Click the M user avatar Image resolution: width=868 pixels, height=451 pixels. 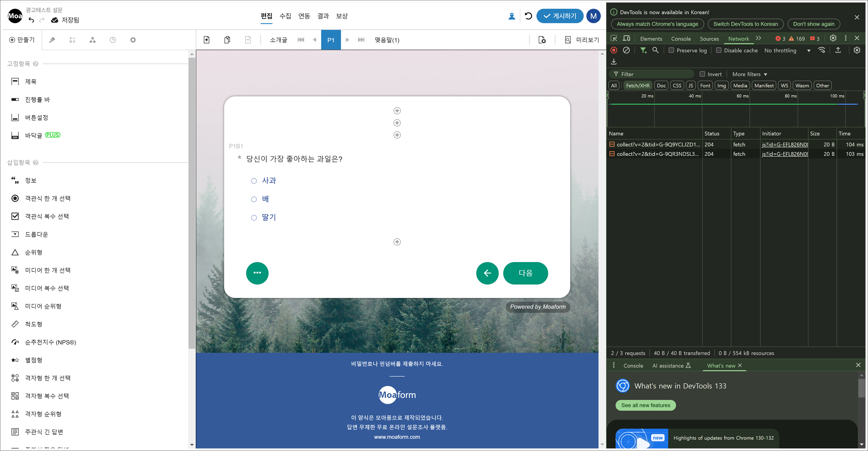tap(593, 16)
